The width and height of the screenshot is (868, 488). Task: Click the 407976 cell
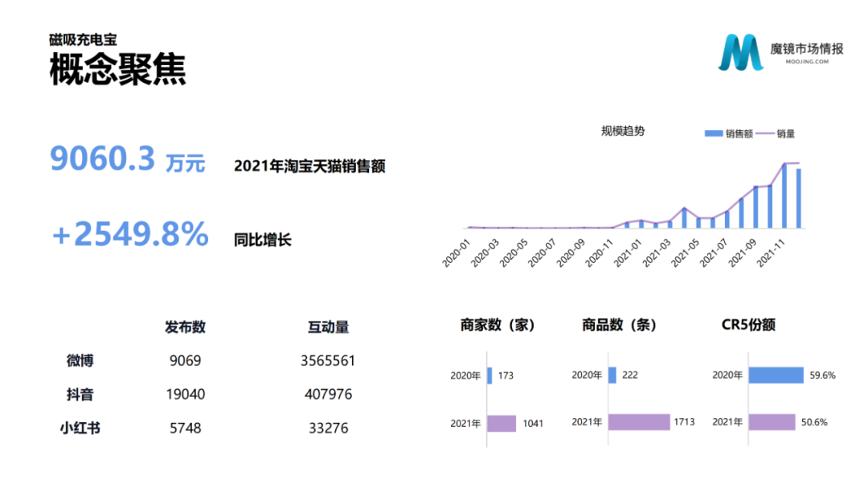328,395
